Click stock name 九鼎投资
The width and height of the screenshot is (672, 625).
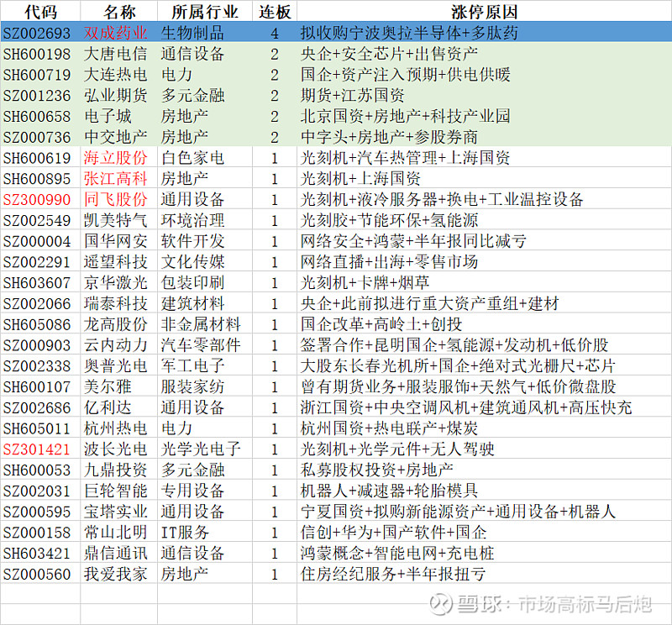click(x=116, y=470)
